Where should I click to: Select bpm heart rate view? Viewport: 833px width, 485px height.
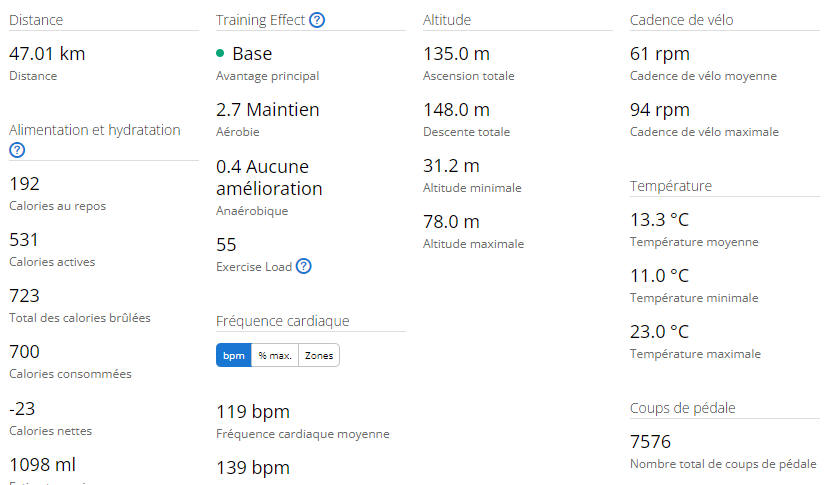(234, 355)
